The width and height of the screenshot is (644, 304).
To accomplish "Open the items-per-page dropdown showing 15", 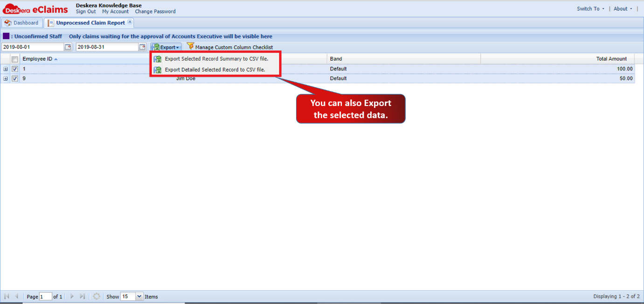I will 139,297.
